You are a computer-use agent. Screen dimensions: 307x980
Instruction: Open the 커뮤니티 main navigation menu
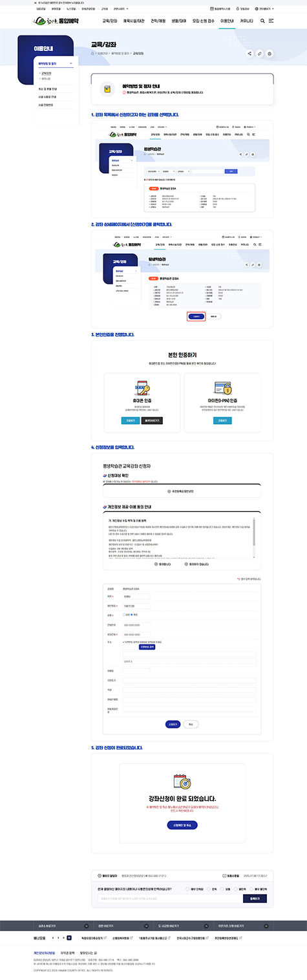click(247, 21)
